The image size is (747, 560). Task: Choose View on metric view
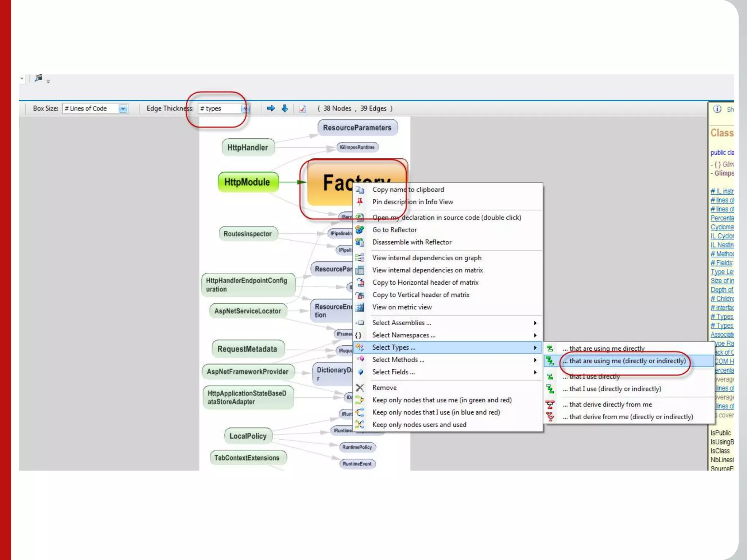point(402,307)
